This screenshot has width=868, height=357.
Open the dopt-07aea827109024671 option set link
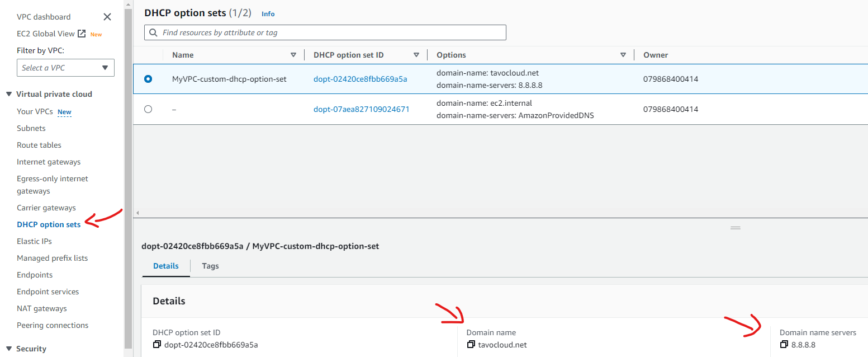(x=361, y=109)
